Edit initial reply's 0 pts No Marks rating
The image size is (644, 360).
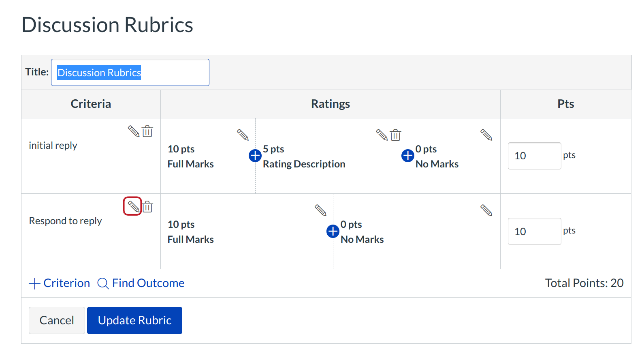coord(486,135)
